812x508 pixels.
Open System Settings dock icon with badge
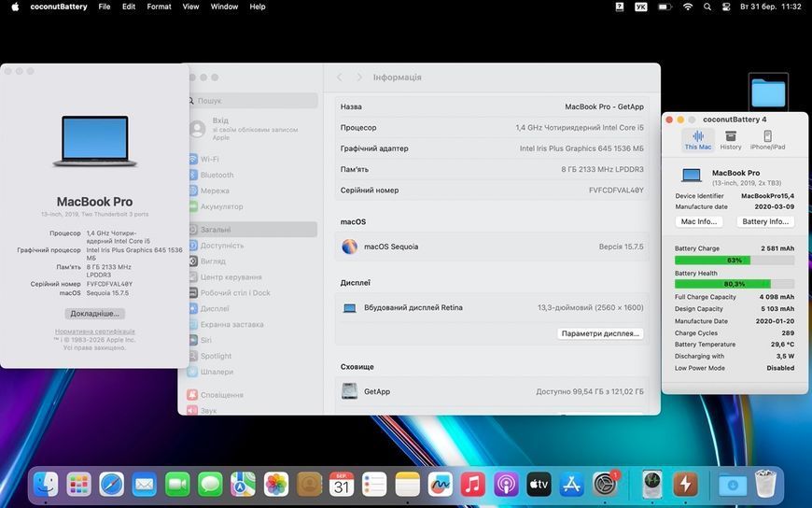(605, 485)
